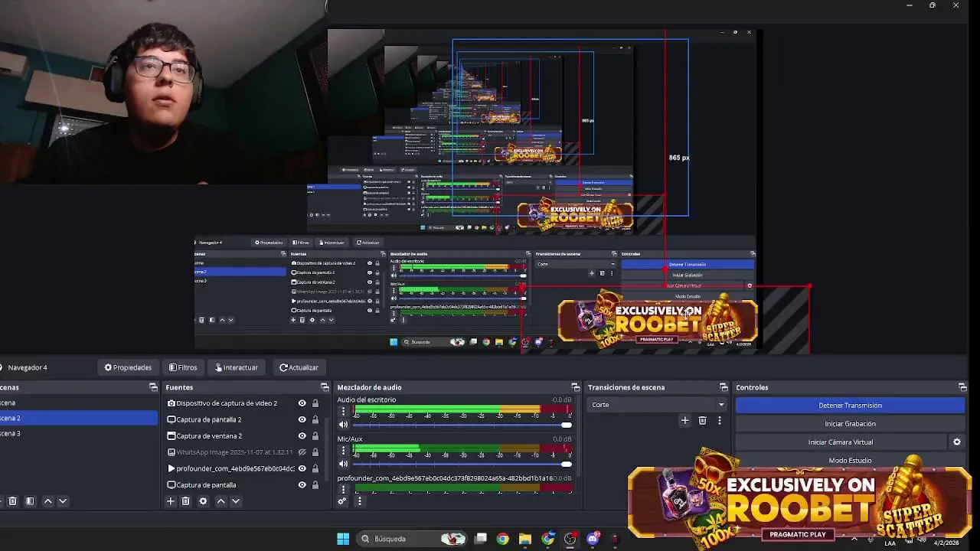Image resolution: width=980 pixels, height=551 pixels.
Task: Click Detener Transmisión to stop streaming
Action: (850, 406)
